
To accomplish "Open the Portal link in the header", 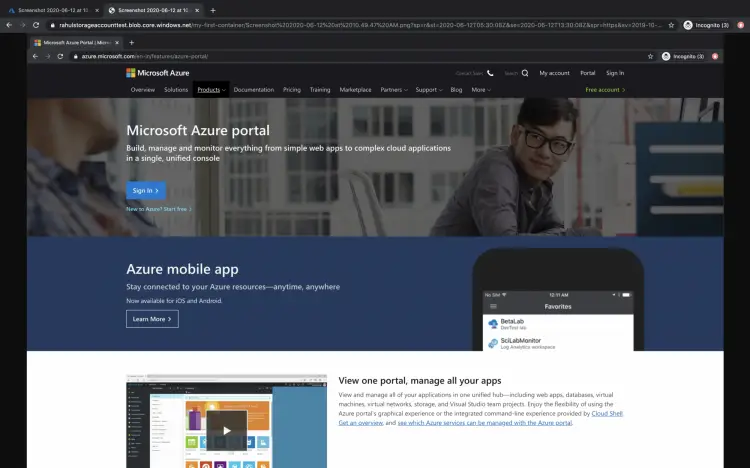I will [x=587, y=73].
